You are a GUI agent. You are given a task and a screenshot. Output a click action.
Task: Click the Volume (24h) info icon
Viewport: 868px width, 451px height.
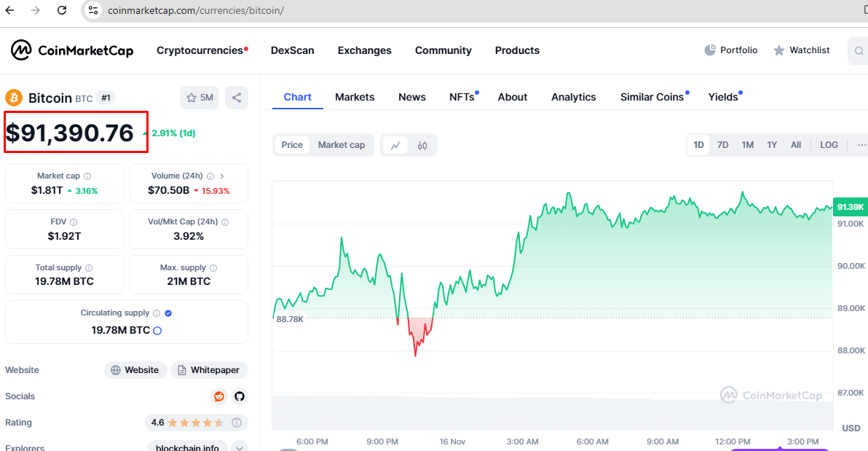coord(210,176)
